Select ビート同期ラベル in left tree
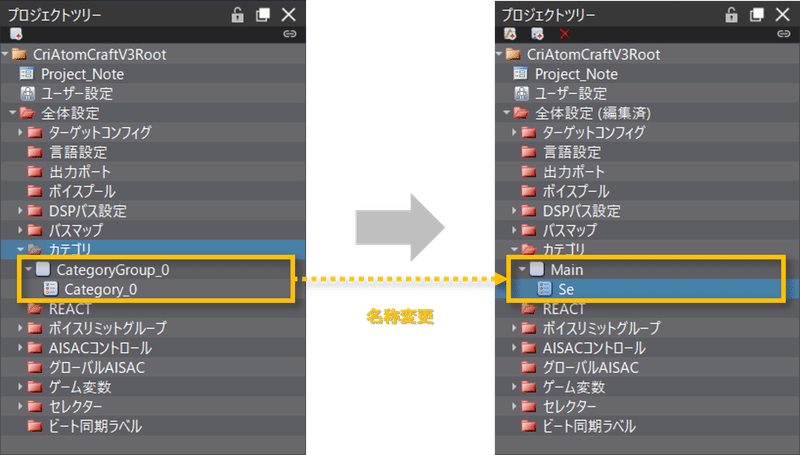This screenshot has width=800, height=455. 95,426
